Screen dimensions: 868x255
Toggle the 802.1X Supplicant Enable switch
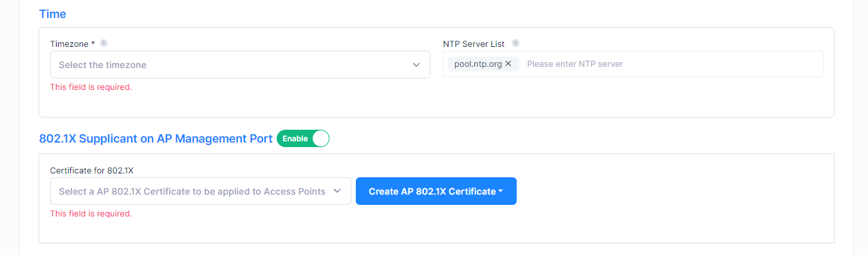(x=303, y=139)
